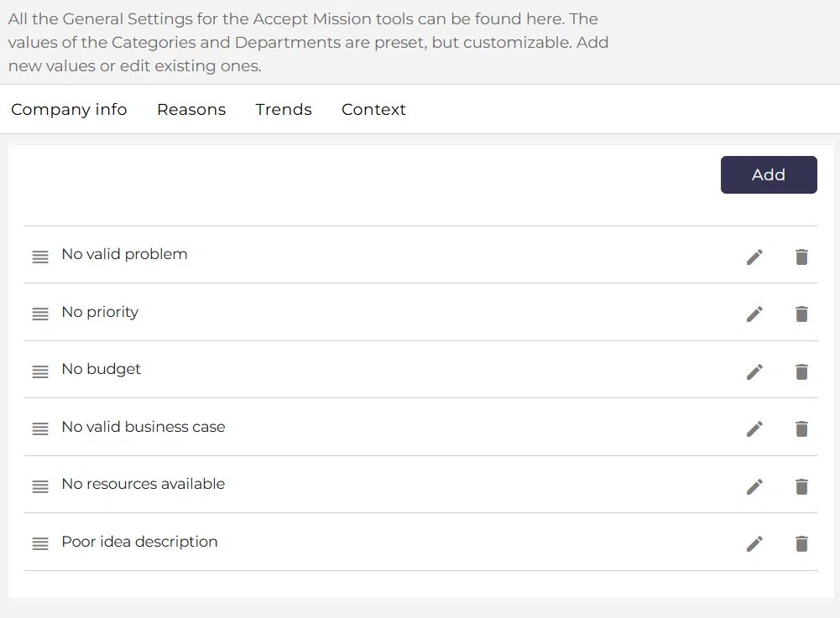Edit the 'No valid business case' reason
The image size is (840, 618).
point(754,429)
